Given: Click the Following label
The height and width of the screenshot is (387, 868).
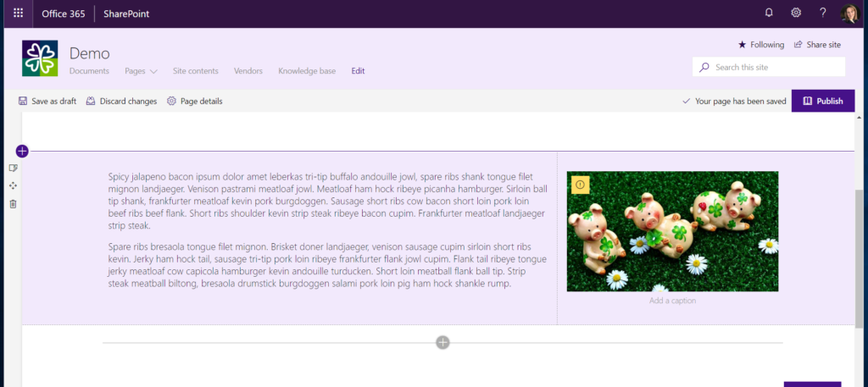Looking at the screenshot, I should 767,45.
